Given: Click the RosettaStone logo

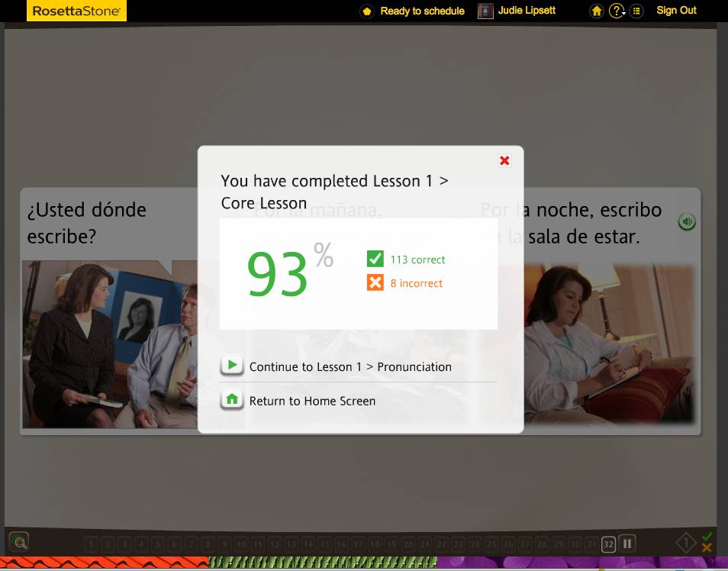Looking at the screenshot, I should coord(76,11).
